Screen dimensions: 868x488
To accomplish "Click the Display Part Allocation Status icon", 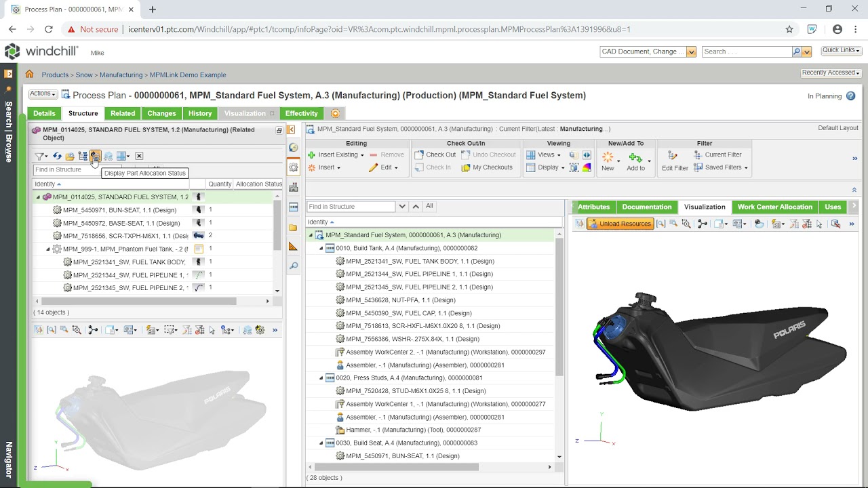I will click(96, 156).
